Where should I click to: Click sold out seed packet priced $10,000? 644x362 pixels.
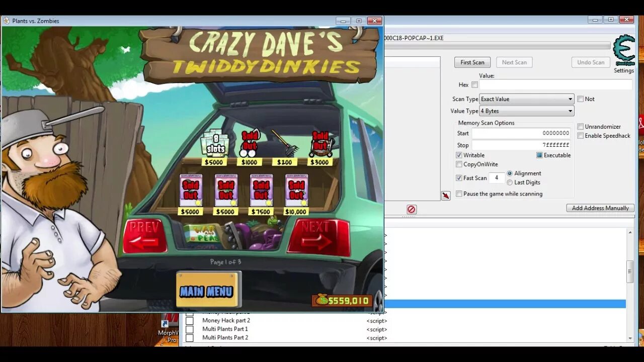point(296,191)
